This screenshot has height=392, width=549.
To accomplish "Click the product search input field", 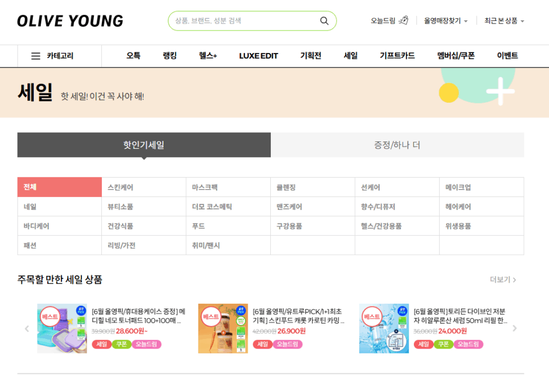I will (x=244, y=21).
